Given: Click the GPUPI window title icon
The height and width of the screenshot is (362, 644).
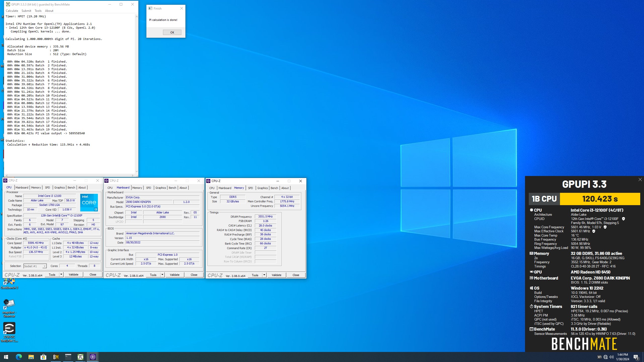Looking at the screenshot, I should point(8,4).
